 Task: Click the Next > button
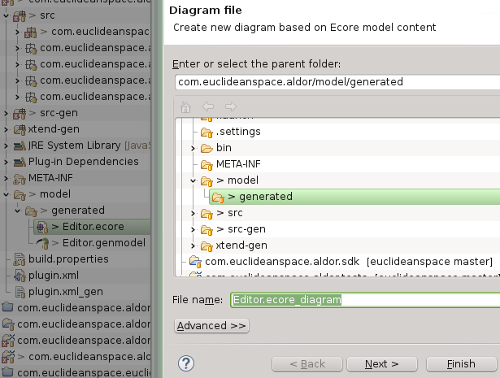(382, 364)
